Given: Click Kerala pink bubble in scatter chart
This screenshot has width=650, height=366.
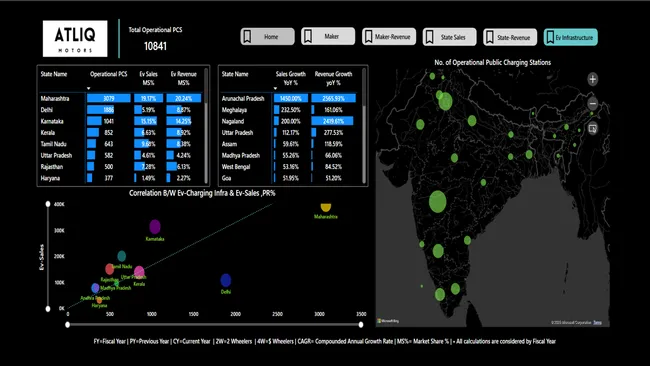Looking at the screenshot, I should [139, 272].
